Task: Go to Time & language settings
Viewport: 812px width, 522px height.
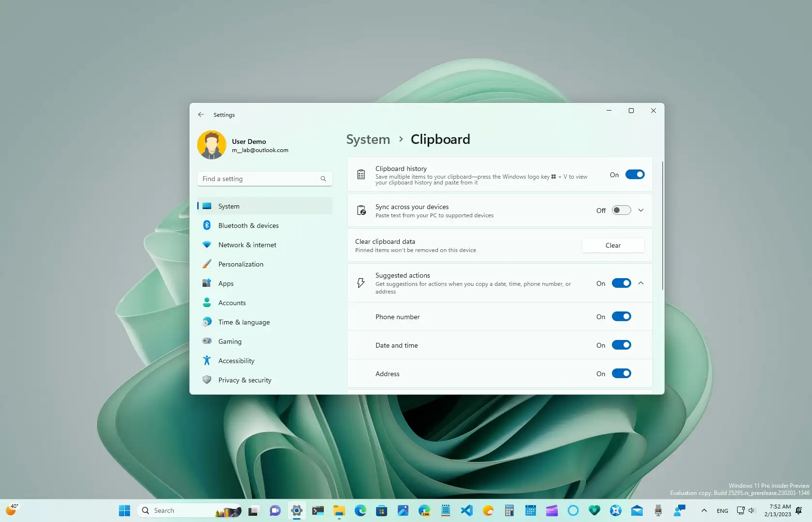Action: 265,322
